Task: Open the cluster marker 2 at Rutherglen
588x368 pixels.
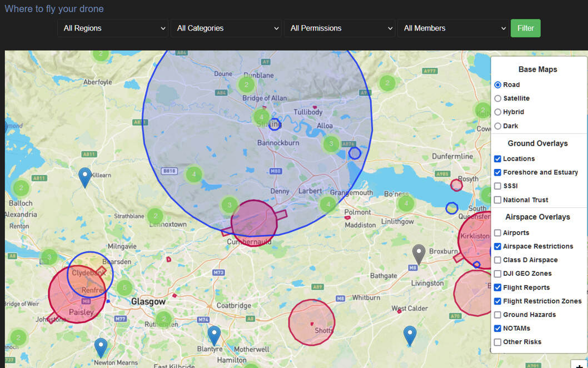Action: [163, 319]
